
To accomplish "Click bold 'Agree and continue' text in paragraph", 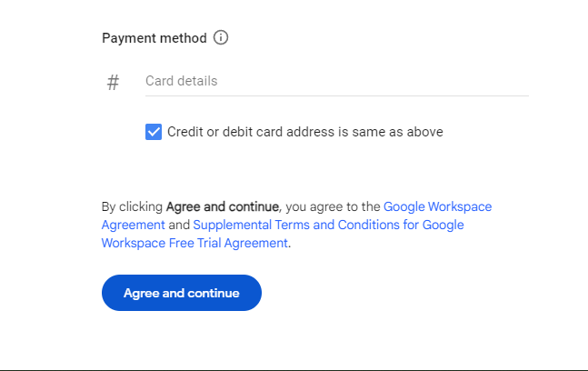I will pyautogui.click(x=224, y=206).
